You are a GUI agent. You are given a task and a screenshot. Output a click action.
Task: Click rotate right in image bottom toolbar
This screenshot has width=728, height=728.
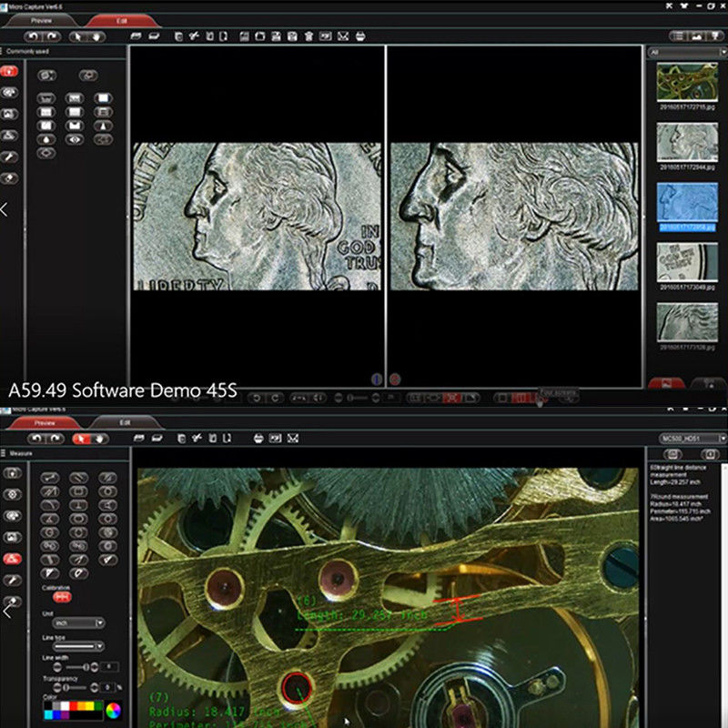(275, 398)
